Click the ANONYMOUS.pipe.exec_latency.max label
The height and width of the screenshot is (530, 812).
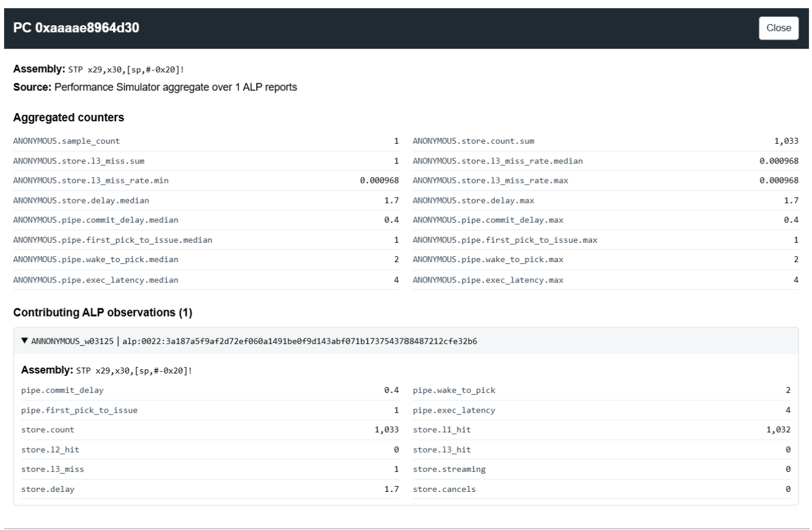point(488,280)
